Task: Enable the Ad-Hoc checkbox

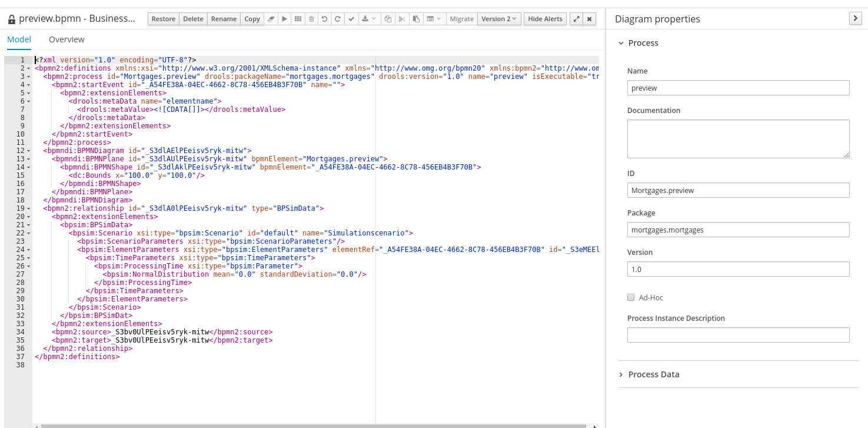Action: (631, 298)
